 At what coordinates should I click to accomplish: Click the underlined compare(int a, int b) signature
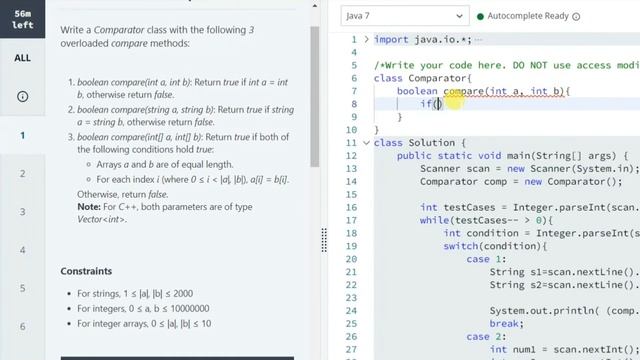pyautogui.click(x=504, y=91)
